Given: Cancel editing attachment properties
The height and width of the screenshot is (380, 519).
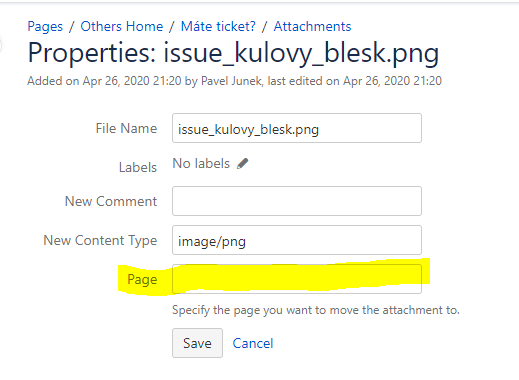Looking at the screenshot, I should pos(253,343).
